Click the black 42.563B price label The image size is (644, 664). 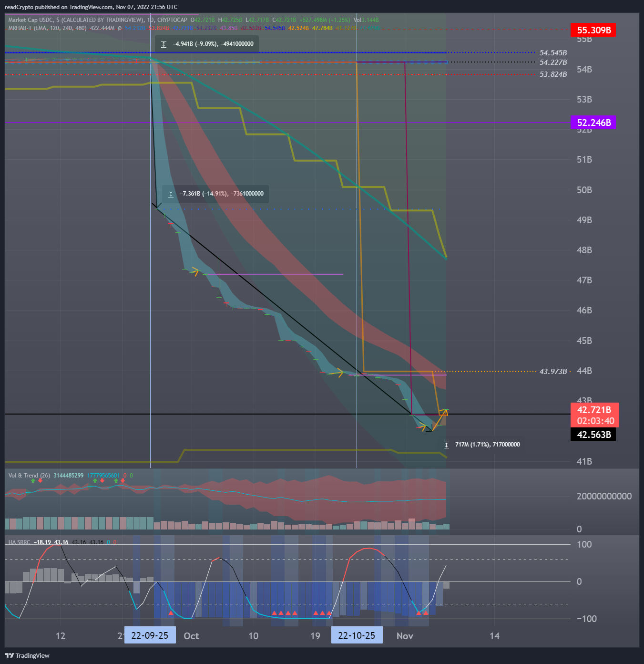pyautogui.click(x=593, y=435)
